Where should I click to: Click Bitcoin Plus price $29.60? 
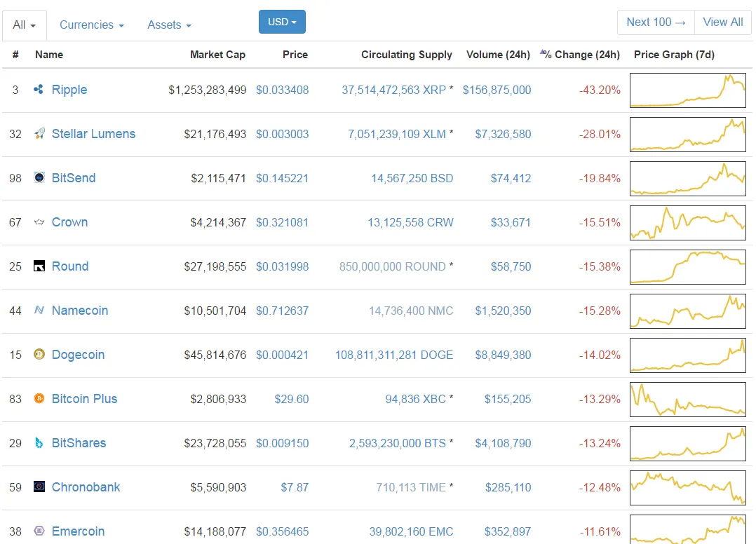click(x=291, y=399)
